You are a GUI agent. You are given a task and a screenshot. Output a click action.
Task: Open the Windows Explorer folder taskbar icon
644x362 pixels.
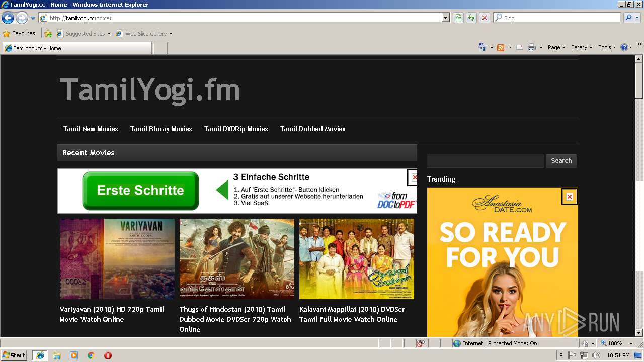57,355
